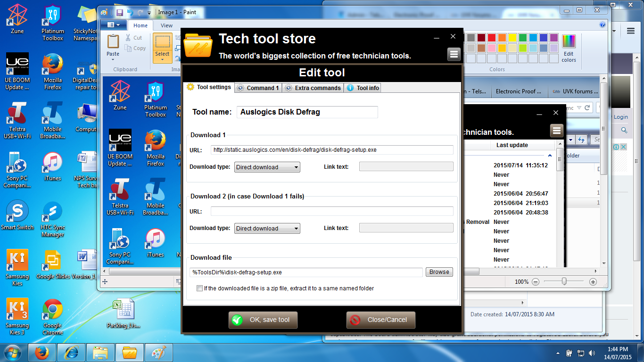Click the clock in the system tray
644x362 pixels.
tap(618, 353)
